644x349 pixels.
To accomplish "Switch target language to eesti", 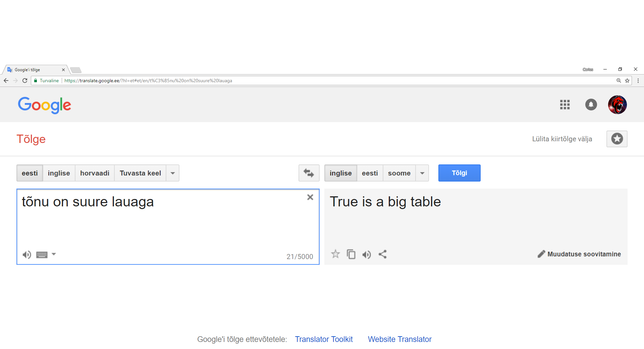I will (370, 173).
